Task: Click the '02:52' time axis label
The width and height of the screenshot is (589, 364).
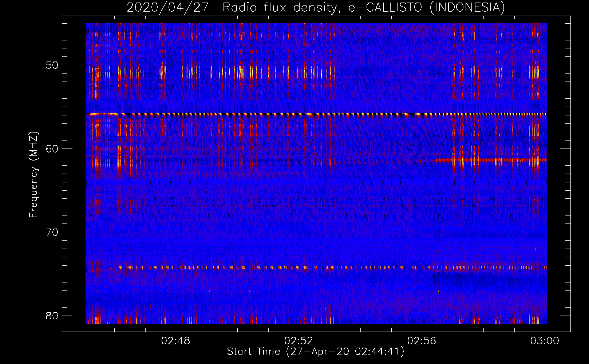Action: (299, 341)
